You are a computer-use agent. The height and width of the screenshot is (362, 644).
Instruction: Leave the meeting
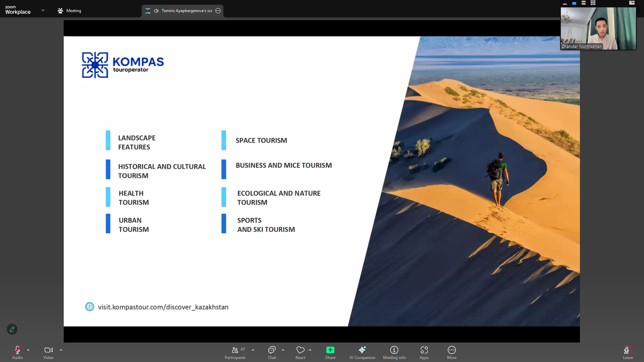click(628, 352)
